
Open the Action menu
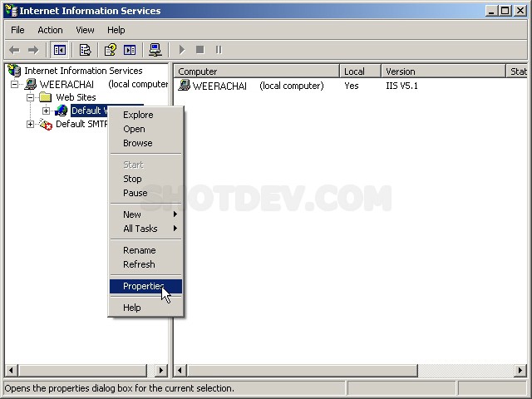(50, 30)
